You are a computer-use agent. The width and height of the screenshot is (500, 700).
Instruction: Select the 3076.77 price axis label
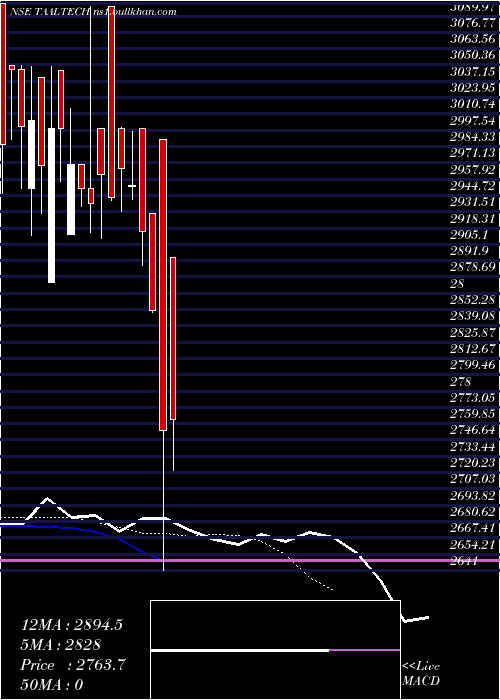tap(472, 22)
